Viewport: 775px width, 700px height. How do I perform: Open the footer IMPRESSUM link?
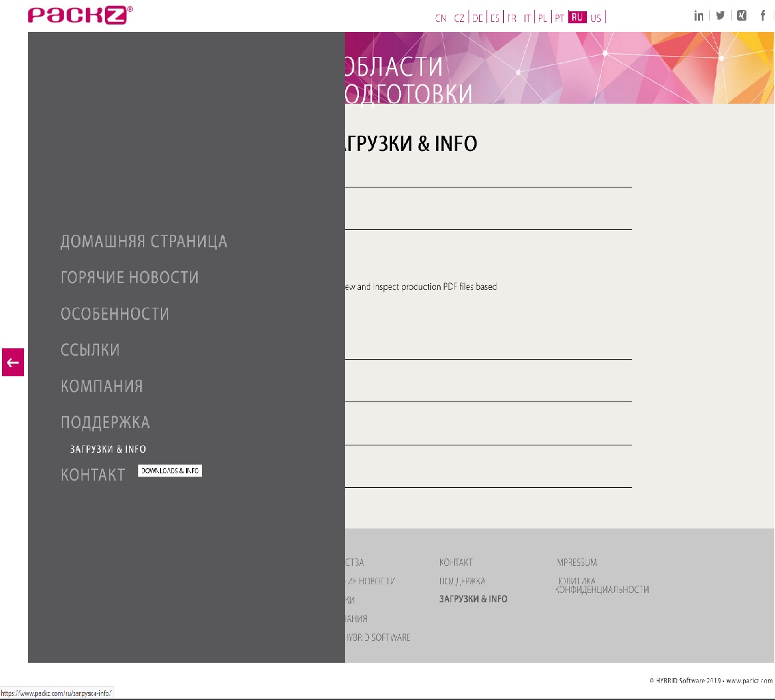[x=576, y=562]
